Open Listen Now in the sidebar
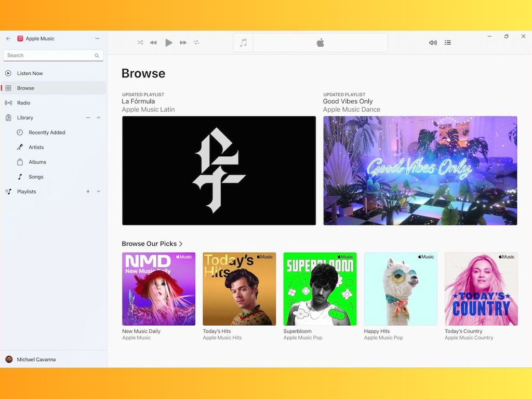 pos(54,73)
